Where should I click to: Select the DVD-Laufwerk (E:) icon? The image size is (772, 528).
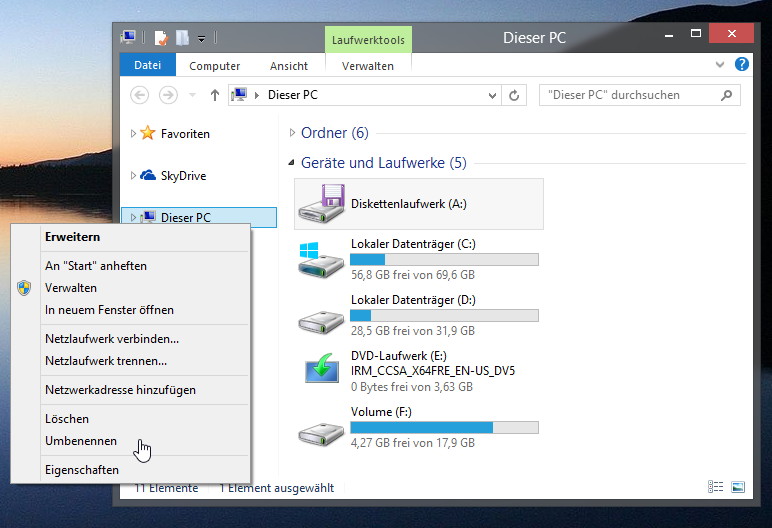322,368
